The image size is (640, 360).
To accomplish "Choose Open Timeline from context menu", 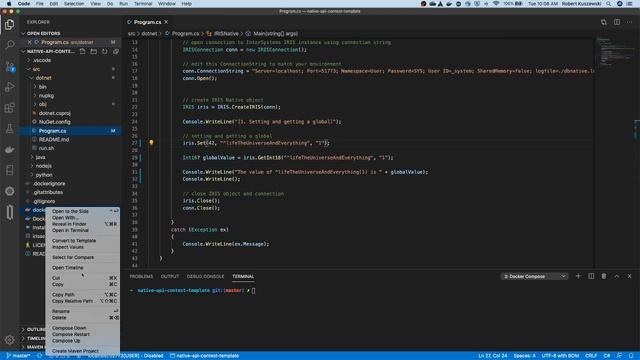I will point(83,268).
